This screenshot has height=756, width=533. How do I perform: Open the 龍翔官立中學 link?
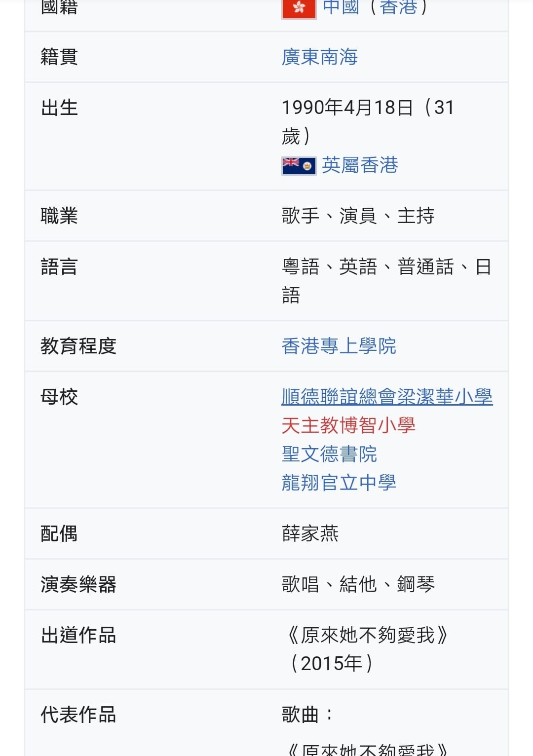(x=339, y=483)
